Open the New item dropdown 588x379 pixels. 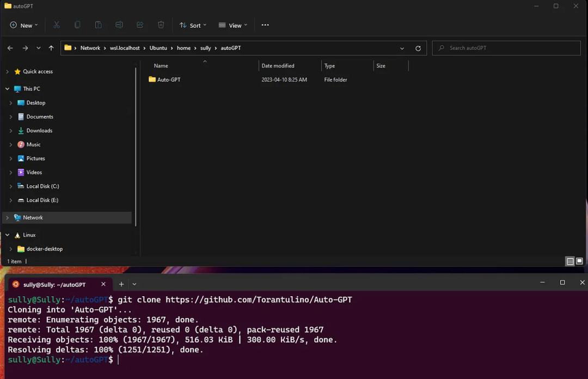pos(23,25)
